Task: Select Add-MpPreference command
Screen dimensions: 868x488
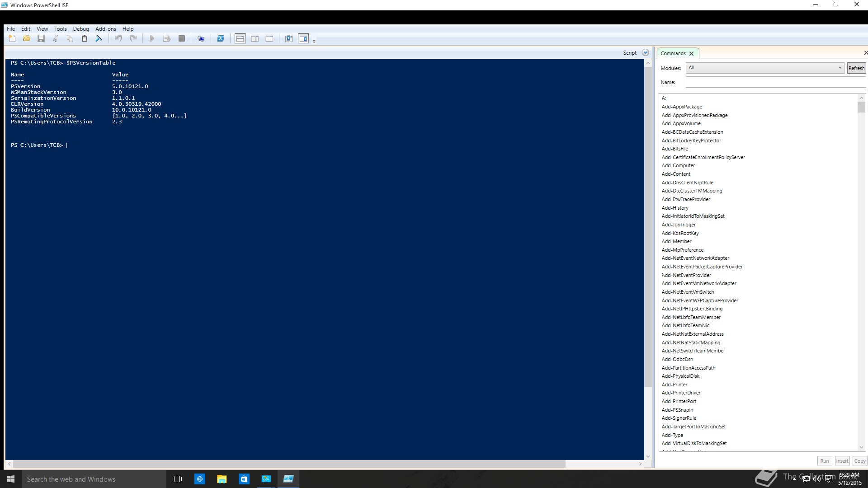Action: [x=682, y=250]
